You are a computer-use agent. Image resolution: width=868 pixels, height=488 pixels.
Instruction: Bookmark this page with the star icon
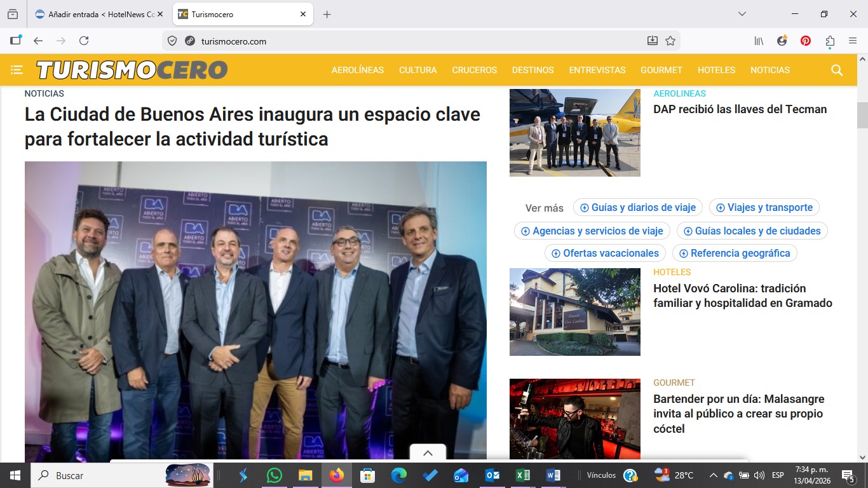click(x=670, y=40)
